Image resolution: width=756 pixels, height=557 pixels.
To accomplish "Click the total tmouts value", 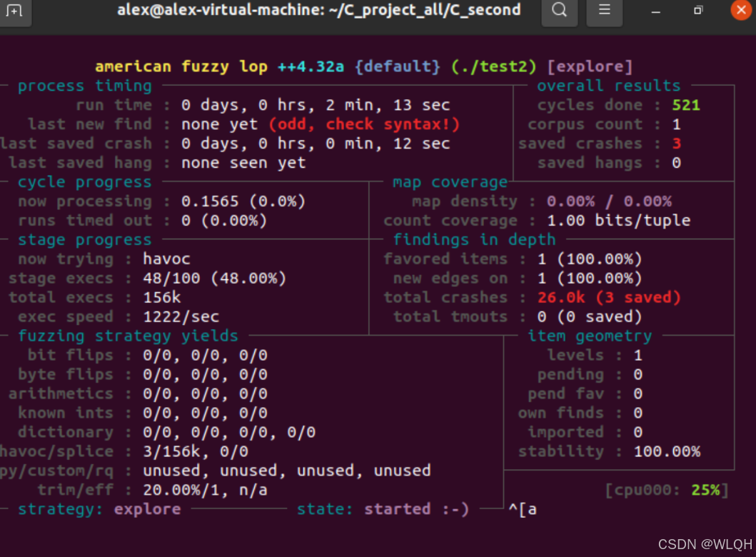I will coord(590,317).
